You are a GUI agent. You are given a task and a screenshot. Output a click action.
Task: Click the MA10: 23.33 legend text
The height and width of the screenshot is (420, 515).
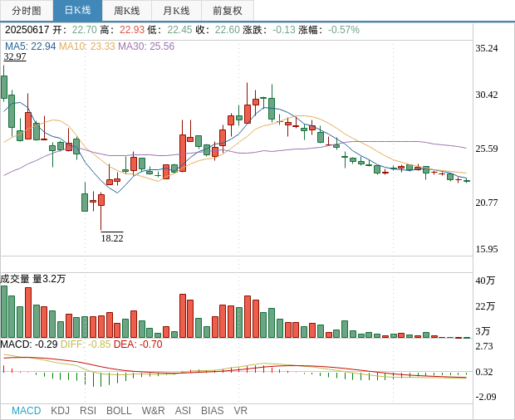87,46
